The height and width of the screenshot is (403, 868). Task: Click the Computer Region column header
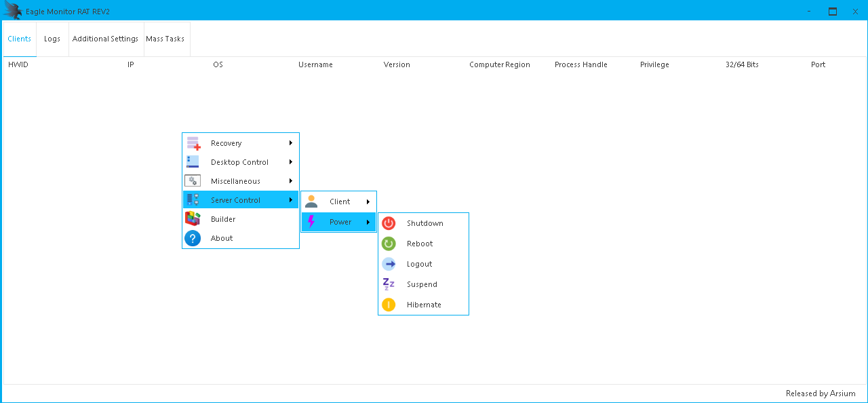(x=499, y=64)
